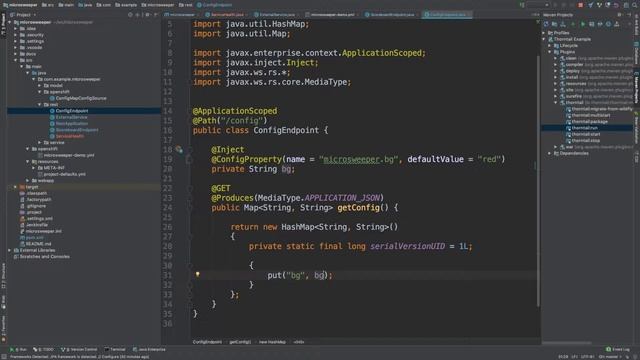Open Project panel settings gear icon
640x360 pixels.
[x=147, y=15]
